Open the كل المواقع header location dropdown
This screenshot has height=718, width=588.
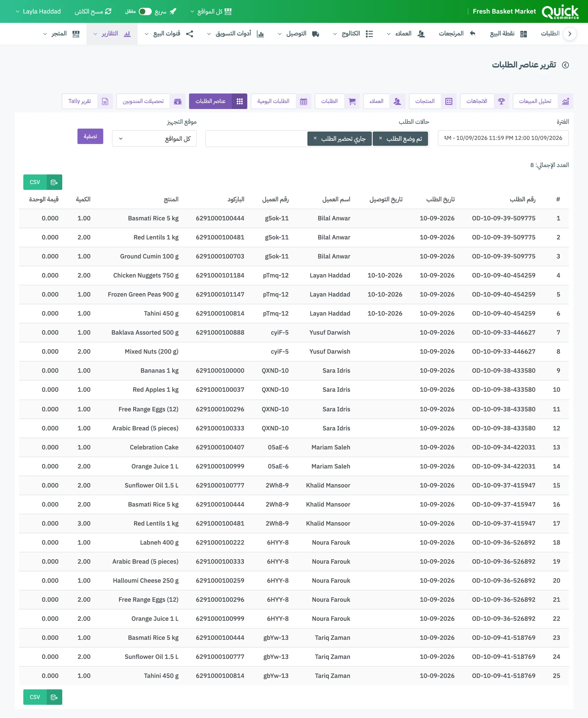pos(211,12)
